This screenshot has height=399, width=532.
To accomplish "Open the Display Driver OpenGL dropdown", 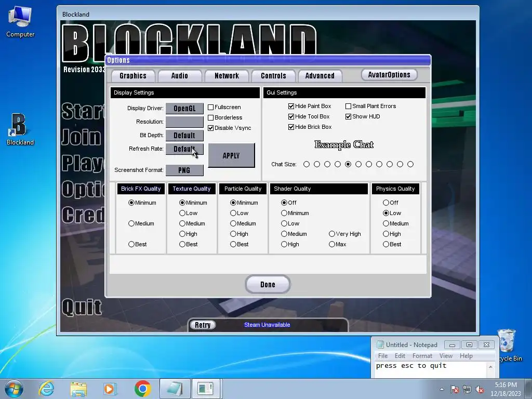I will tap(184, 109).
